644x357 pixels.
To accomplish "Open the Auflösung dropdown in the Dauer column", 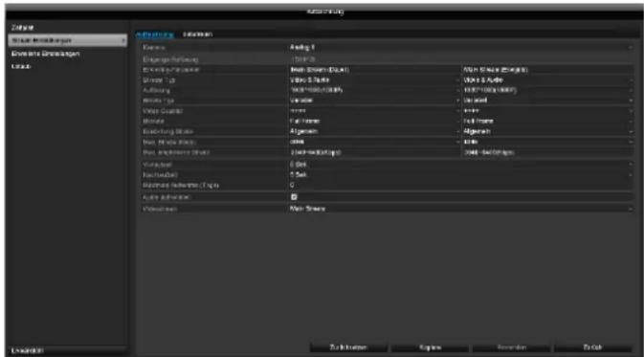I will tap(374, 90).
